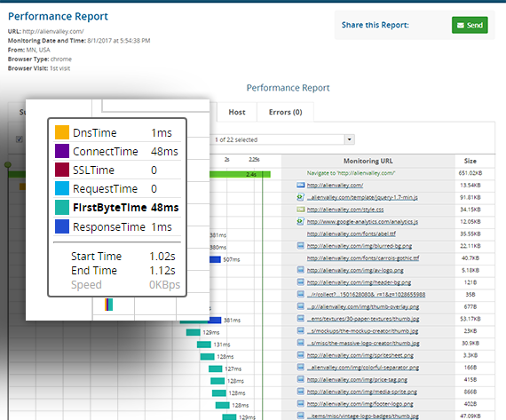This screenshot has height=420, width=506.
Task: Click the 91.81KB size value
Action: pyautogui.click(x=470, y=197)
